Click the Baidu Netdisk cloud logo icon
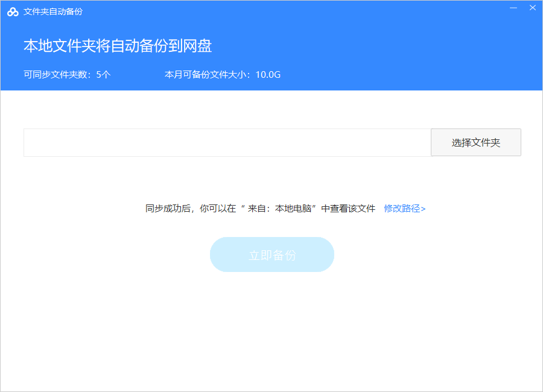Image resolution: width=543 pixels, height=392 pixels. point(13,12)
